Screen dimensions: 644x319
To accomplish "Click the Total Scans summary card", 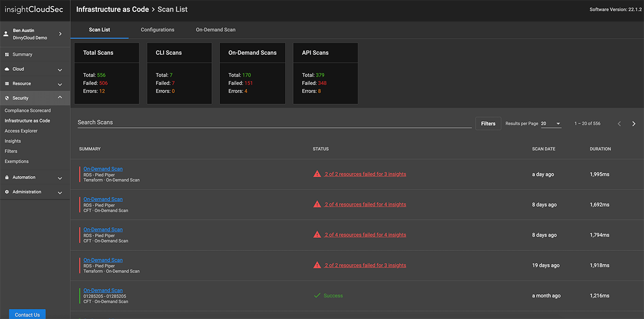I will (107, 73).
